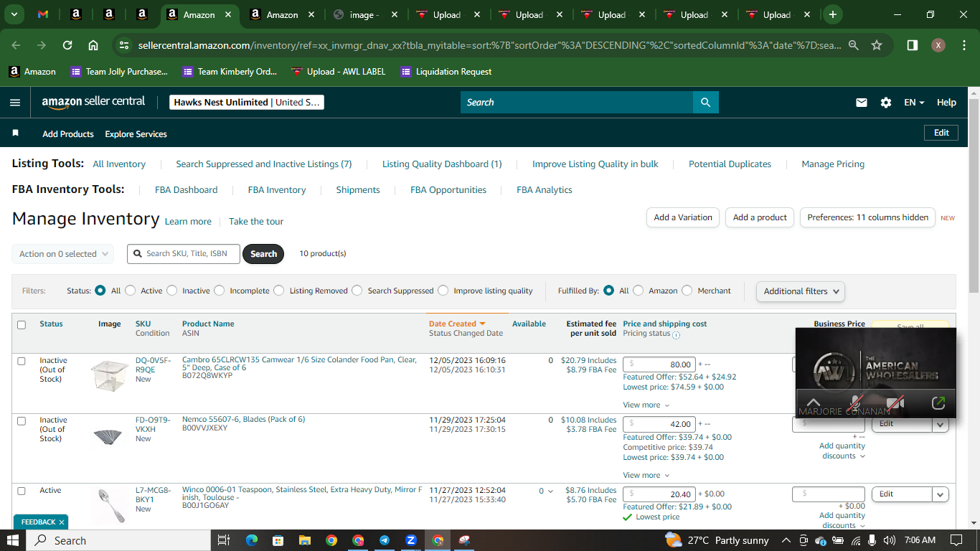Launch Microsoft Edge from the taskbar

(x=251, y=540)
